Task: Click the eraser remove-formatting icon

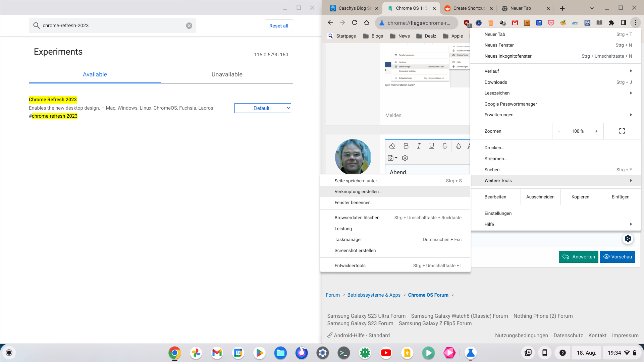Action: tap(392, 146)
